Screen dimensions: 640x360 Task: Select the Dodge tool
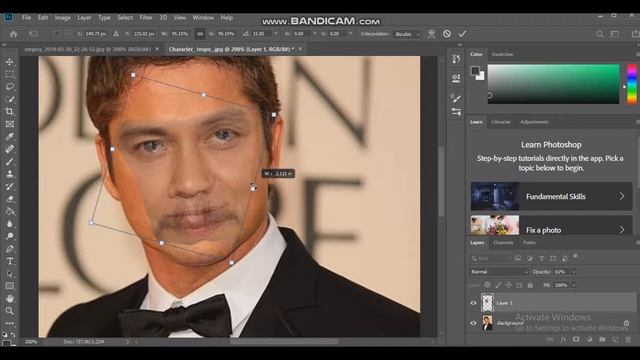pyautogui.click(x=9, y=236)
